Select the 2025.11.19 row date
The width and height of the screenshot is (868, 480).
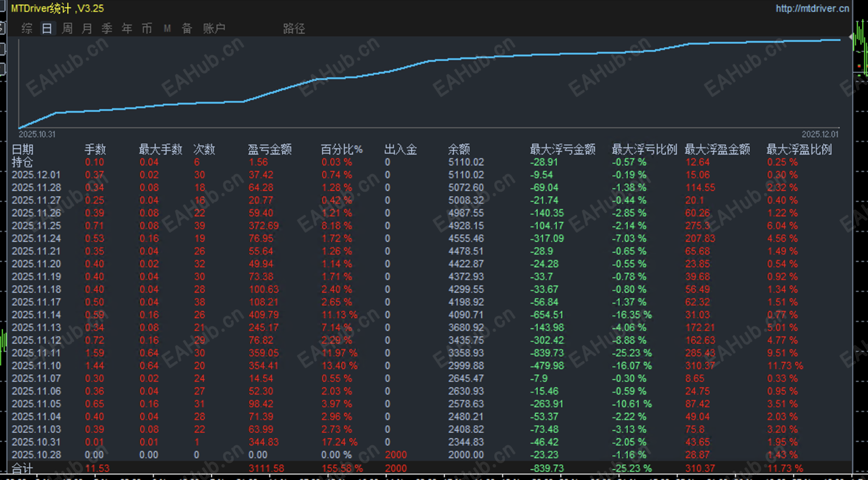(x=36, y=277)
